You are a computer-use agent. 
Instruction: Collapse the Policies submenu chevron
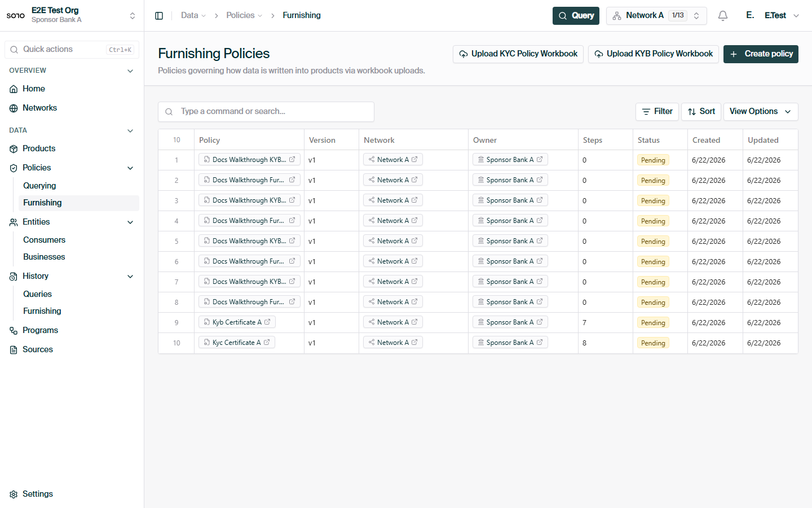click(x=130, y=168)
